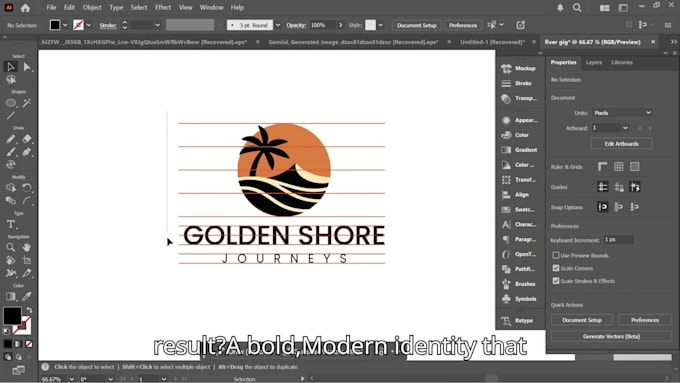Activate the Hand tool
The height and width of the screenshot is (383, 680).
27,247
